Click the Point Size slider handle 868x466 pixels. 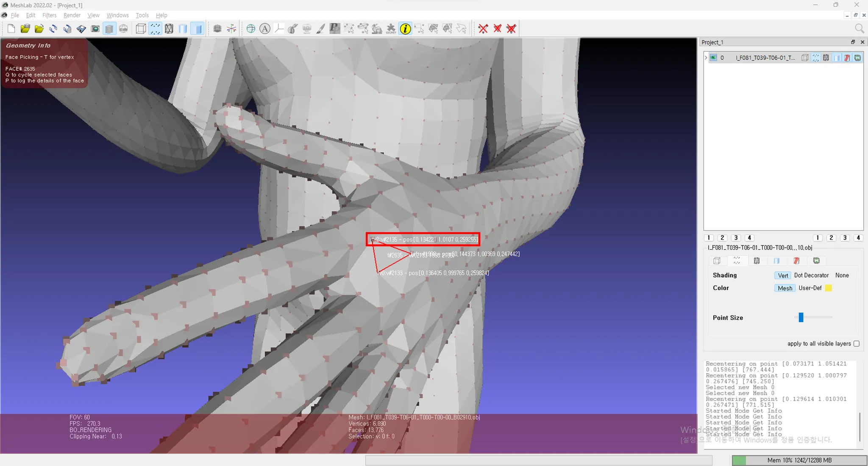pos(801,317)
